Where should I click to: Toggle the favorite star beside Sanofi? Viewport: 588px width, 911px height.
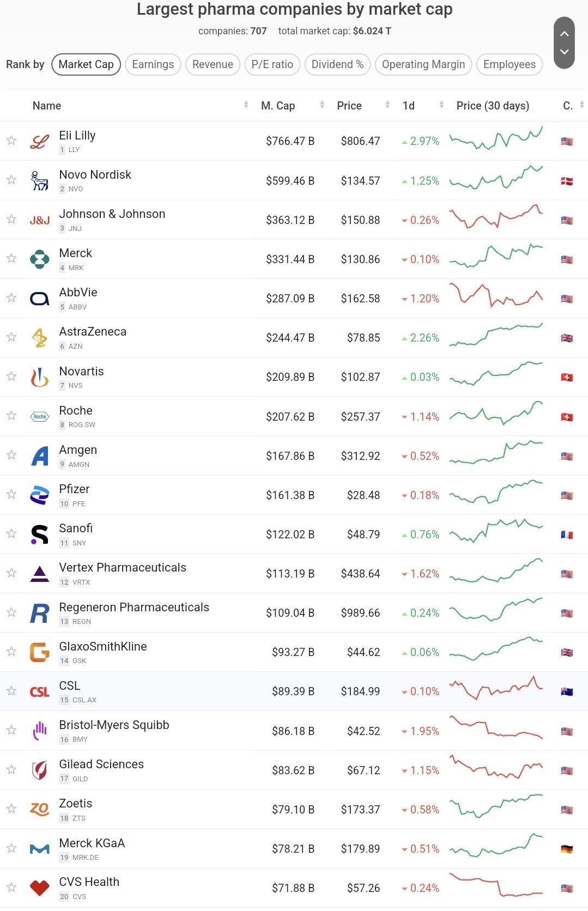pyautogui.click(x=11, y=534)
